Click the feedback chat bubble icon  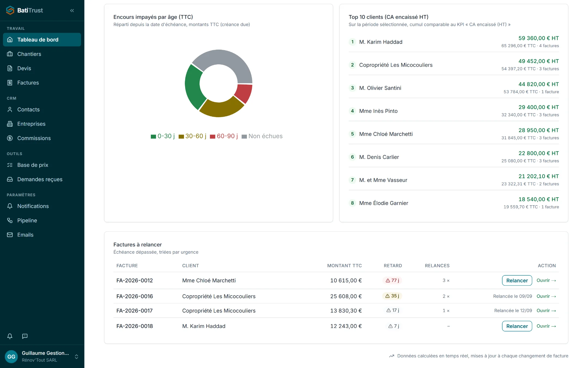coord(25,336)
